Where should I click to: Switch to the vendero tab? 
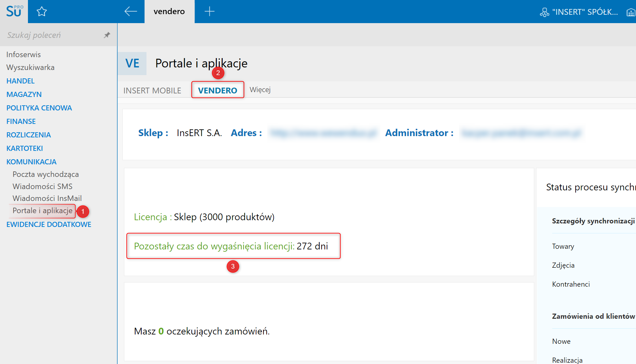tap(169, 12)
